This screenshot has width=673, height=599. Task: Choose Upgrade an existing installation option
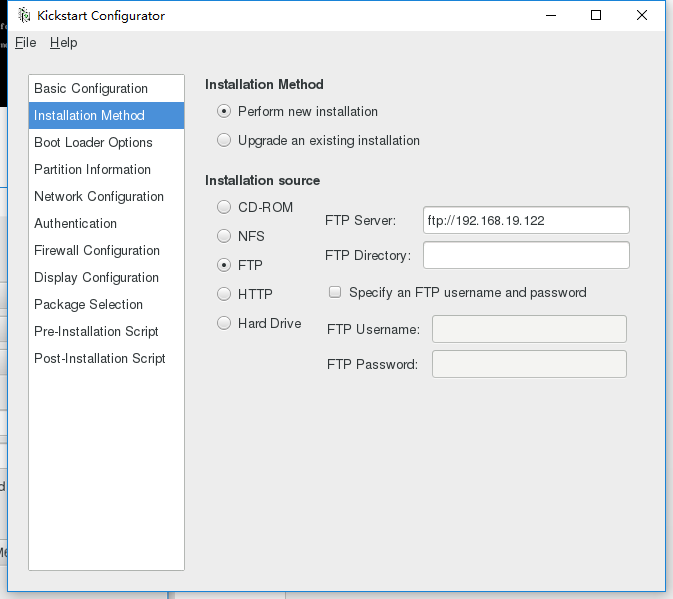pyautogui.click(x=225, y=141)
